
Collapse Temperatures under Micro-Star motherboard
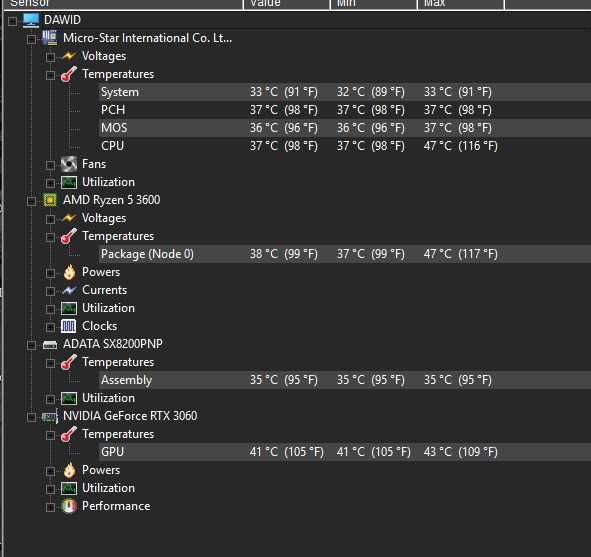tap(50, 75)
